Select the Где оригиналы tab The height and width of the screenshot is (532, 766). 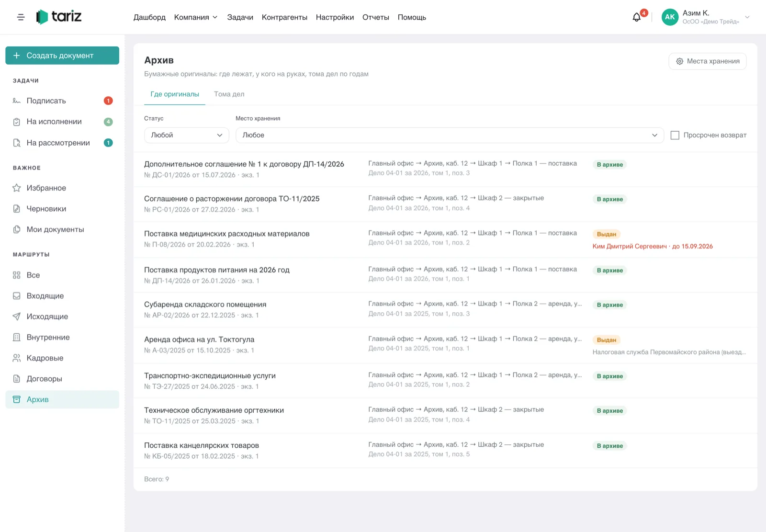pyautogui.click(x=175, y=94)
